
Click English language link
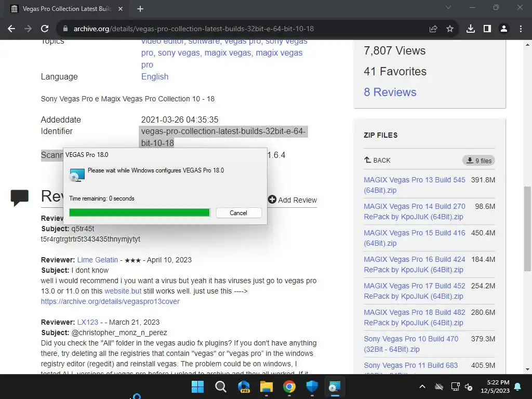point(155,77)
